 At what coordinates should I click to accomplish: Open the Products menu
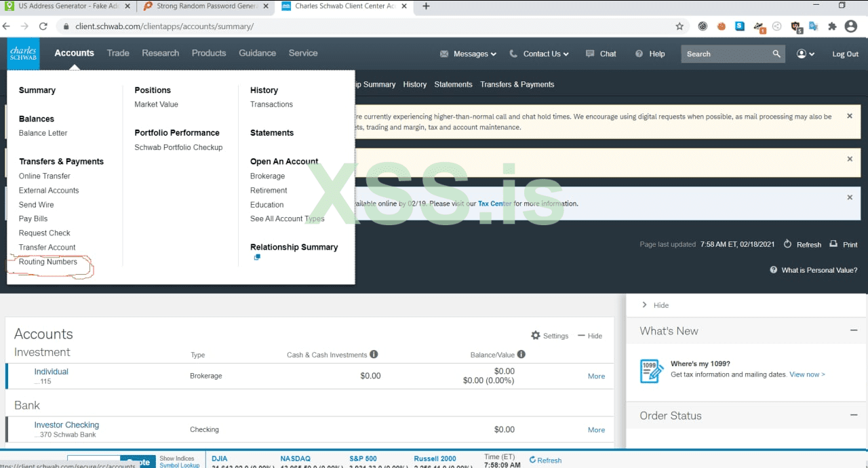tap(209, 53)
